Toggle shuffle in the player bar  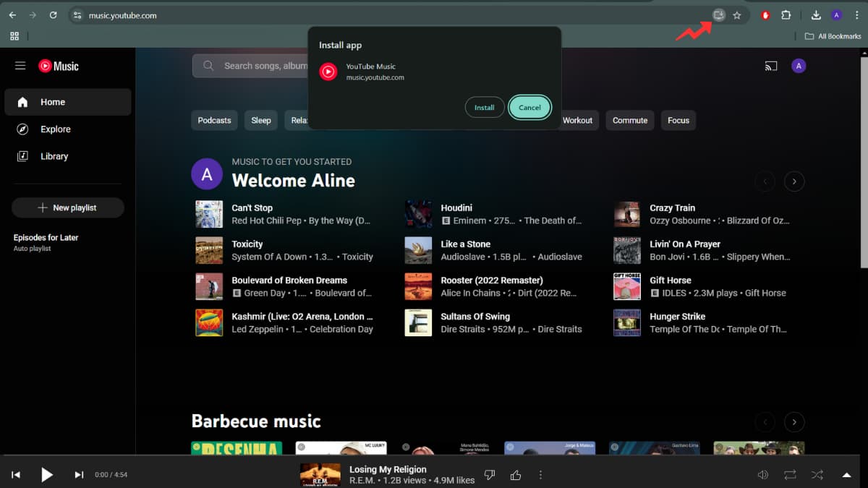(x=817, y=474)
